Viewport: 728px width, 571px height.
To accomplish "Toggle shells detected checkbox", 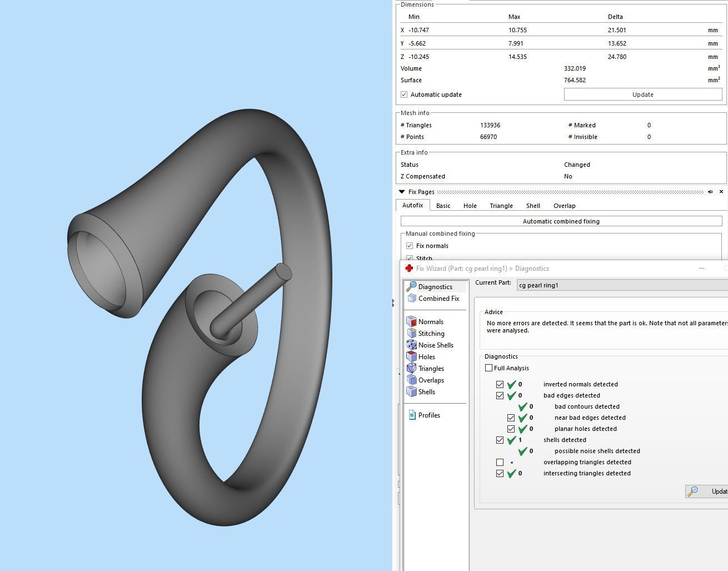I will tap(500, 440).
